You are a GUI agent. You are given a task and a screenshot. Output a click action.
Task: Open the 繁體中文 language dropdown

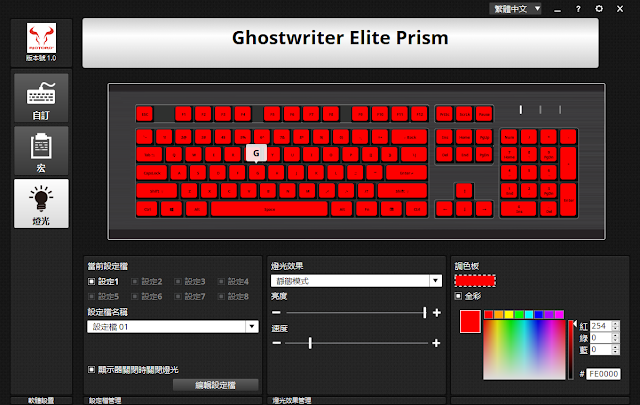click(516, 9)
